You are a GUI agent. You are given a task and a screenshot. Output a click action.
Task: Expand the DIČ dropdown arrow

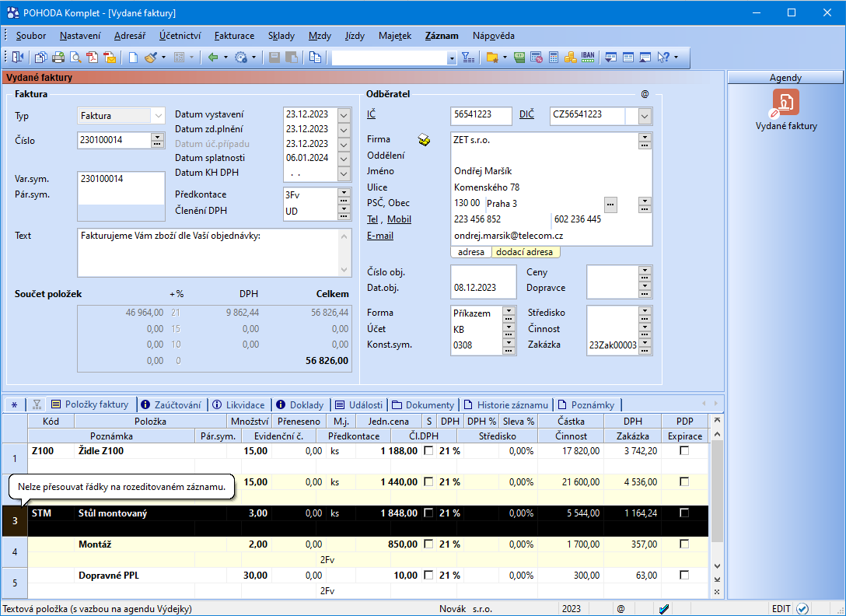pyautogui.click(x=644, y=116)
